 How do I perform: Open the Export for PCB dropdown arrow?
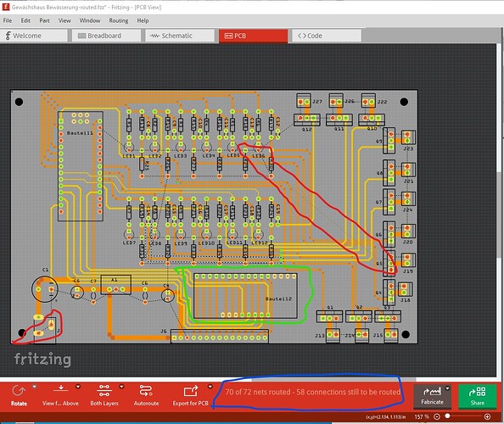pos(210,387)
